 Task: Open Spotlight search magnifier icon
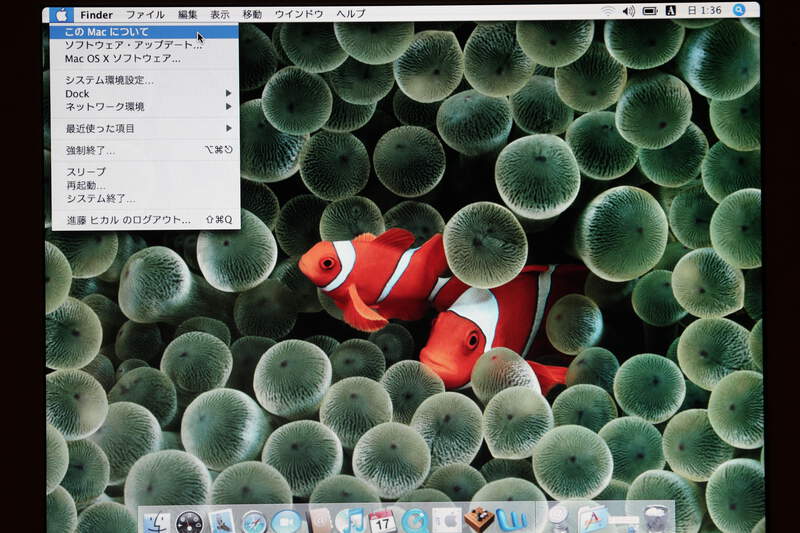coord(739,10)
